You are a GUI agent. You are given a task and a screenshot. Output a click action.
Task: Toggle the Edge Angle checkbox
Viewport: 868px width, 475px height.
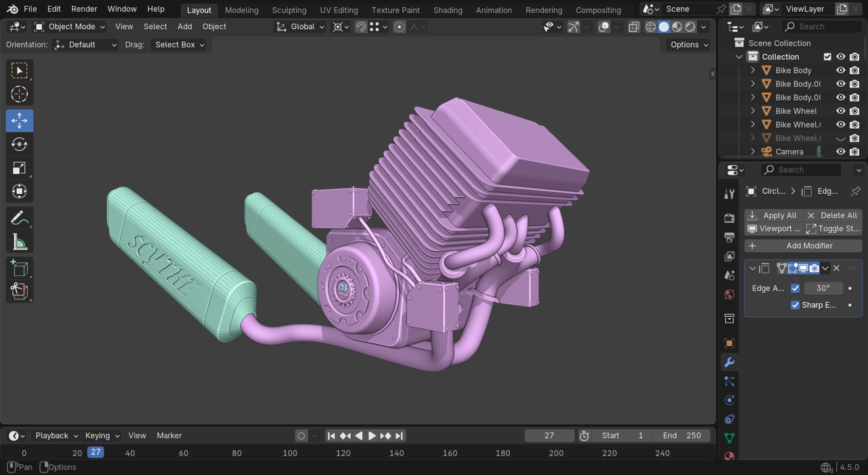pos(795,288)
